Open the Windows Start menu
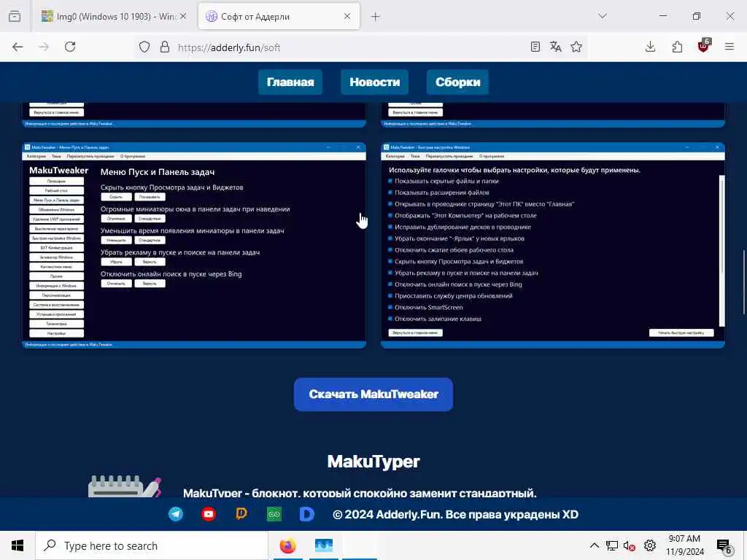 coord(18,545)
